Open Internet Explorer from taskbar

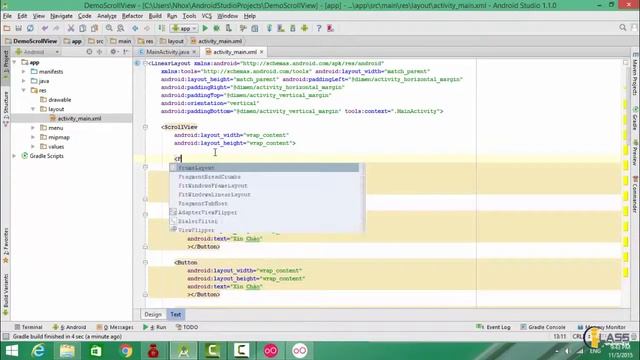coord(38,351)
